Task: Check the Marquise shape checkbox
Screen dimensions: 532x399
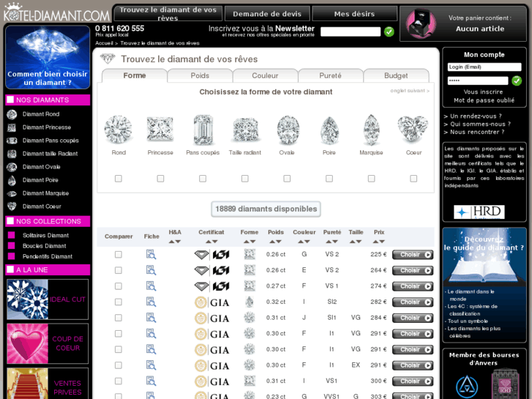Action: coord(372,179)
